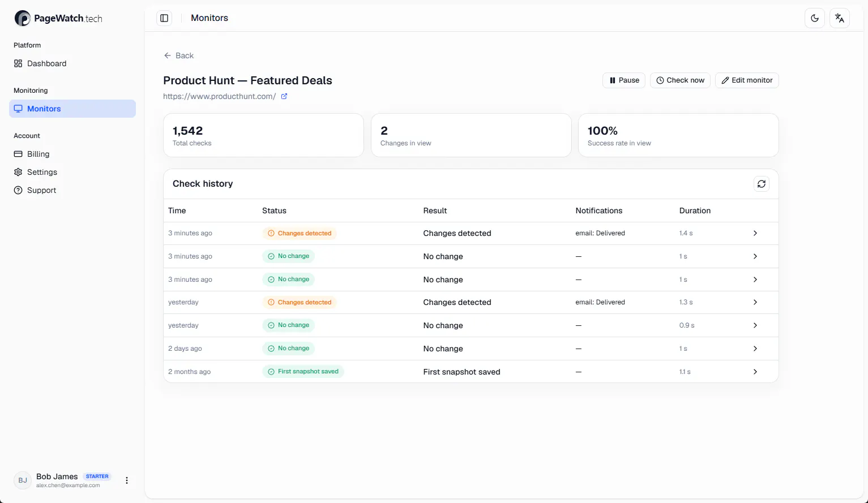The height and width of the screenshot is (503, 868).
Task: Expand the 2 months ago row chevron
Action: coord(755,372)
